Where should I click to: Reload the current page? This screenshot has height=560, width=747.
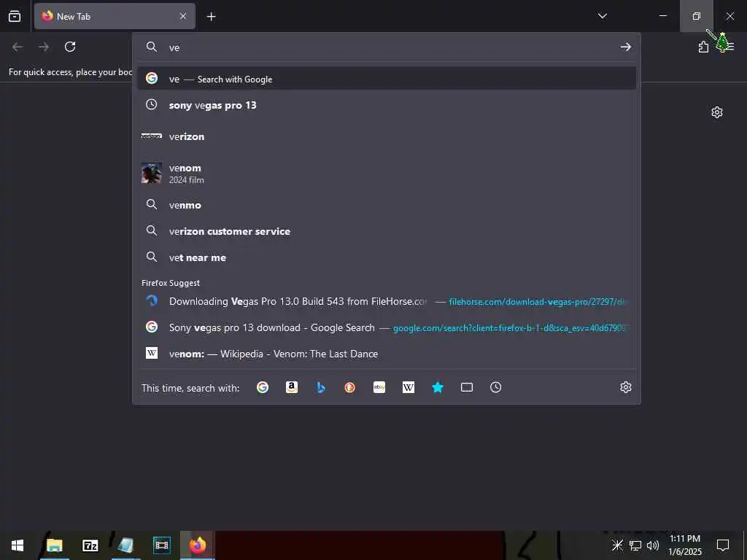pos(70,47)
